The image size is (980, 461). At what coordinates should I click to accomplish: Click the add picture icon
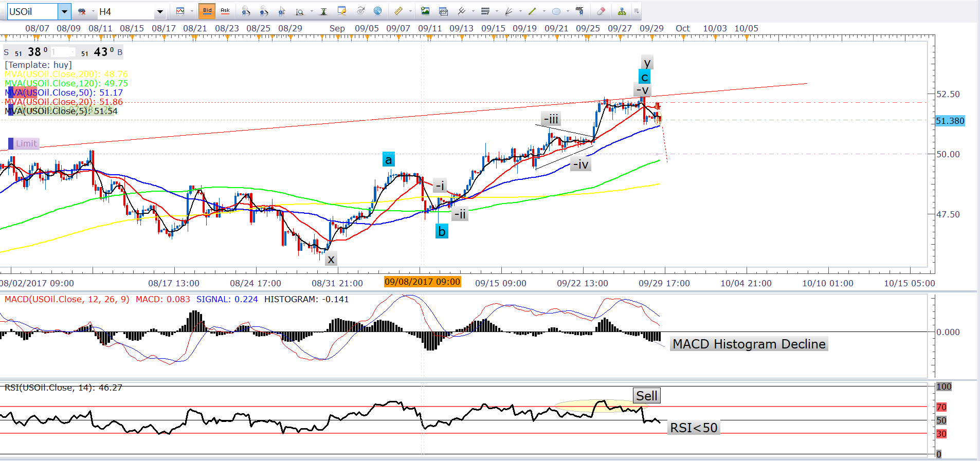[425, 11]
